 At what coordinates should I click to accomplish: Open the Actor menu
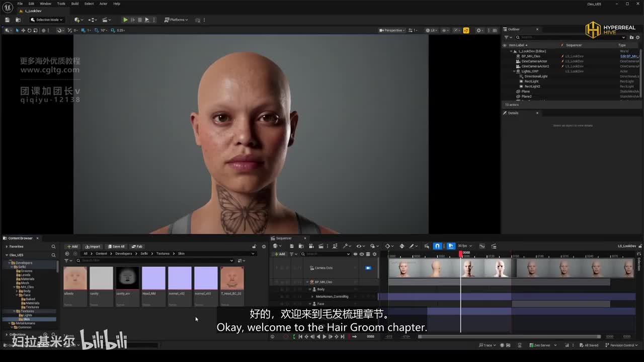(103, 4)
